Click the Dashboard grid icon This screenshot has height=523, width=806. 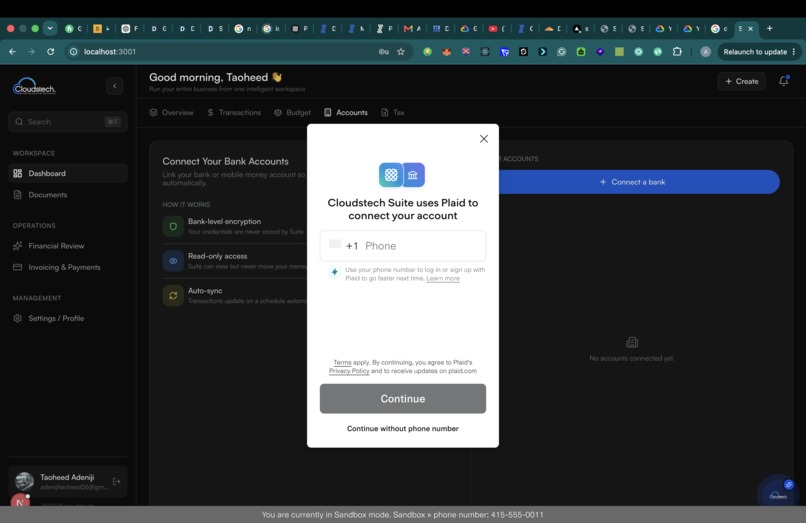[x=17, y=173]
